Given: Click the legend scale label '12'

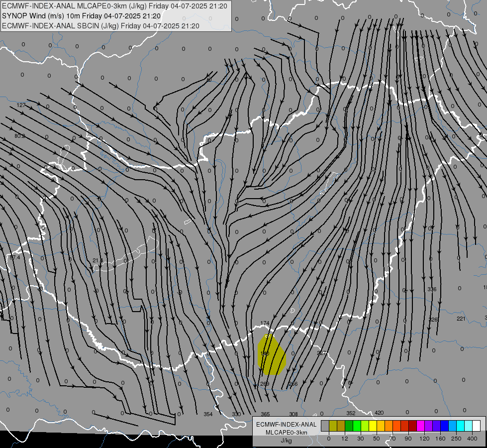Looking at the screenshot, I should (344, 439).
